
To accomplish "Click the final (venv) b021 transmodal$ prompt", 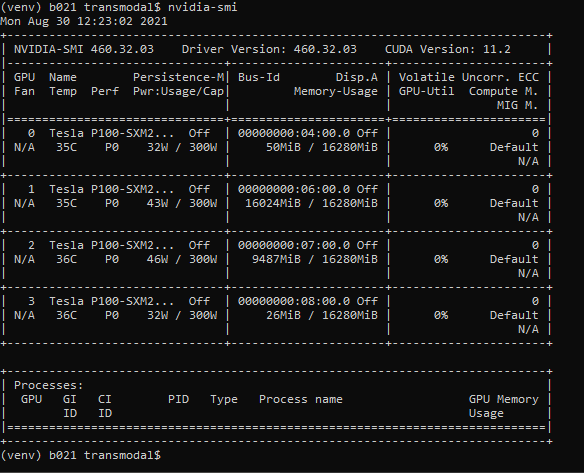I will pyautogui.click(x=80, y=455).
